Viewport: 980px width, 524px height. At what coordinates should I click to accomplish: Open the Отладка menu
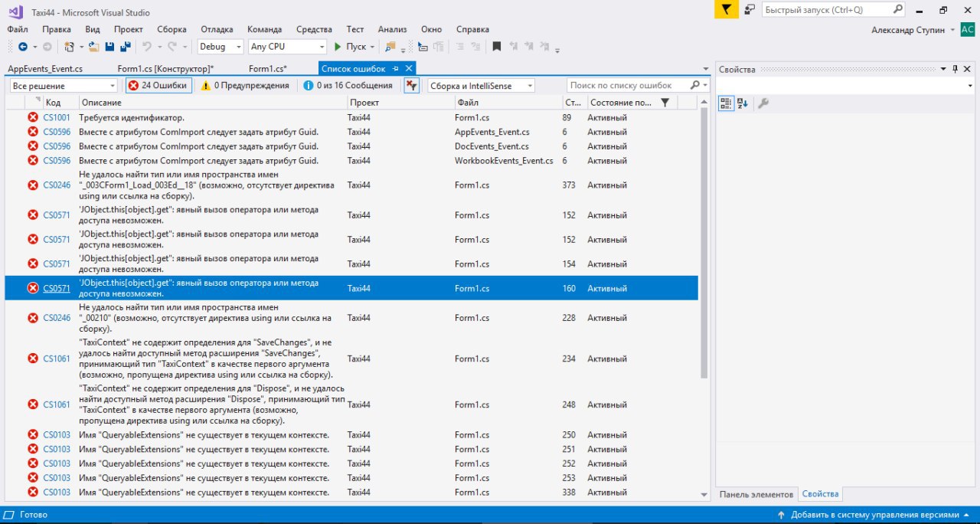(217, 29)
